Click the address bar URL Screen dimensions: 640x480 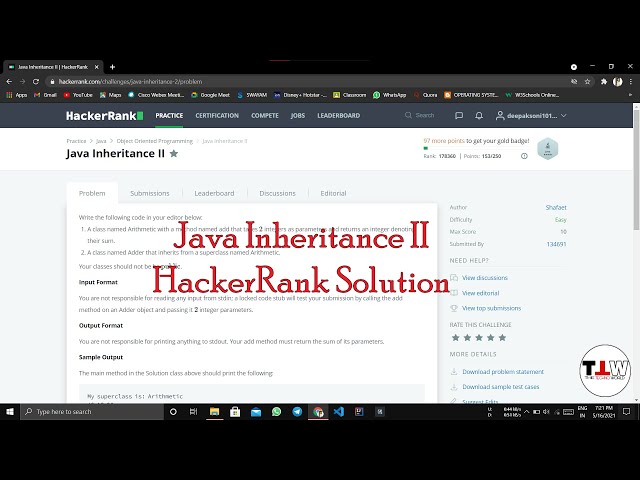click(131, 82)
